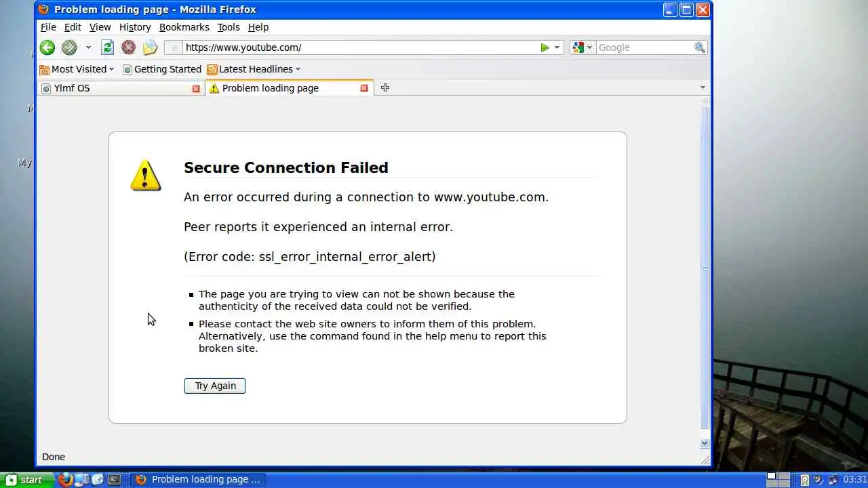
Task: Open the History menu
Action: [134, 27]
